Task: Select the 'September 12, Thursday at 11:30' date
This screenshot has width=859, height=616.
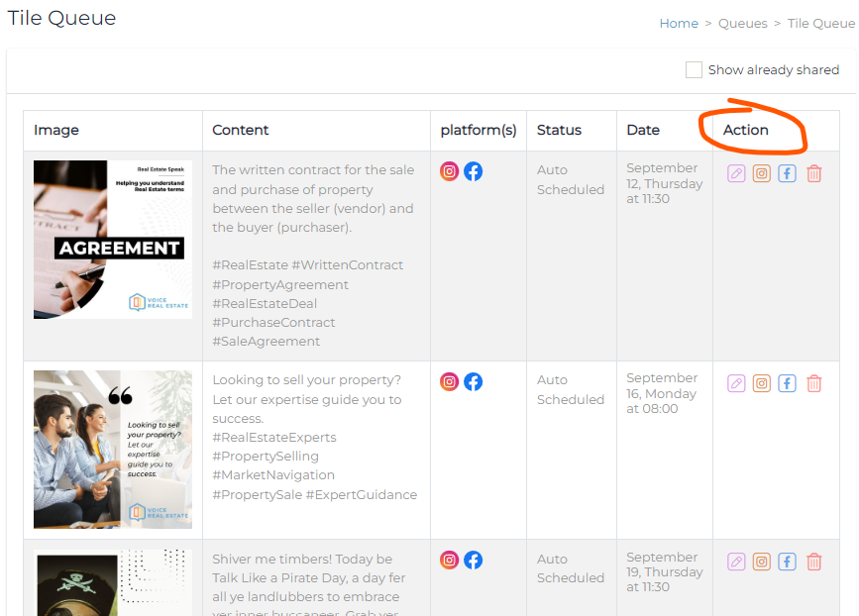Action: pyautogui.click(x=665, y=183)
